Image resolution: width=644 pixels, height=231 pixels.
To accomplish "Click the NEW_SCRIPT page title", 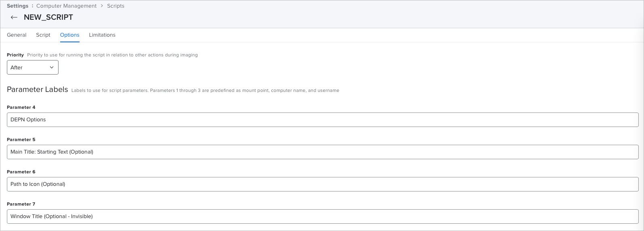I will point(48,17).
